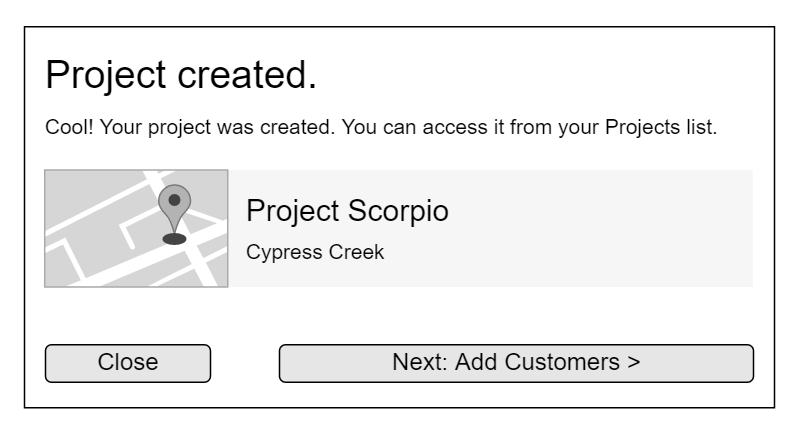
Task: Click the Cypress Creek location text
Action: tap(315, 252)
